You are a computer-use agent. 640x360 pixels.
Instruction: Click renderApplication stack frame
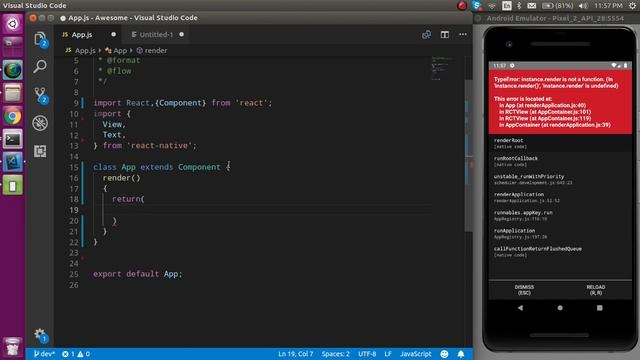pos(560,197)
